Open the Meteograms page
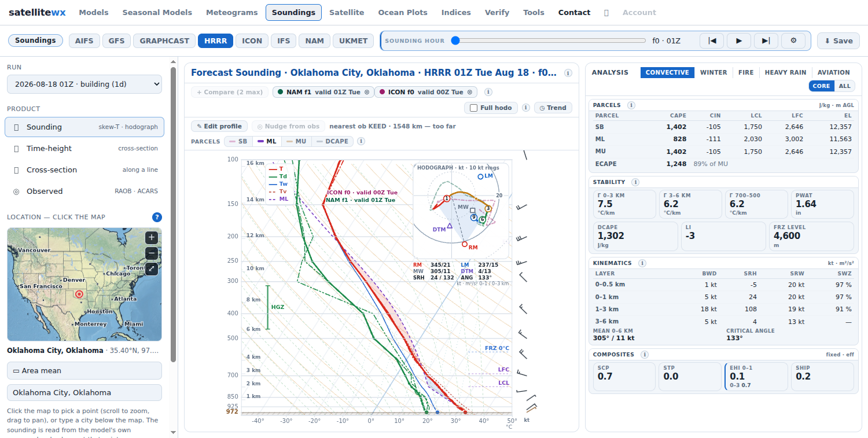 [231, 12]
